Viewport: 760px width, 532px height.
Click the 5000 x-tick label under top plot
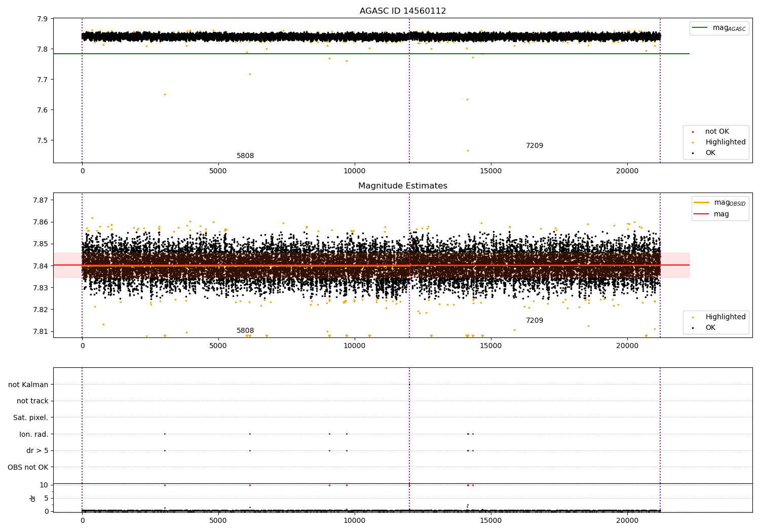[x=218, y=172]
